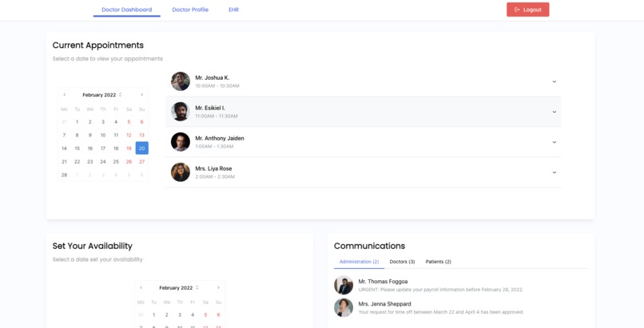Click the 10:00AM - 10:30AM time slot
Image resolution: width=644 pixels, height=328 pixels.
[x=217, y=86]
